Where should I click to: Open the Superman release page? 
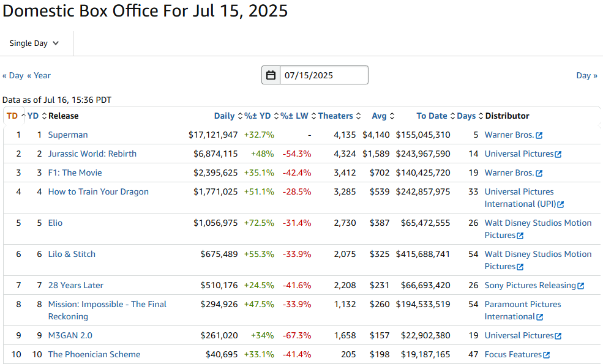(x=68, y=135)
